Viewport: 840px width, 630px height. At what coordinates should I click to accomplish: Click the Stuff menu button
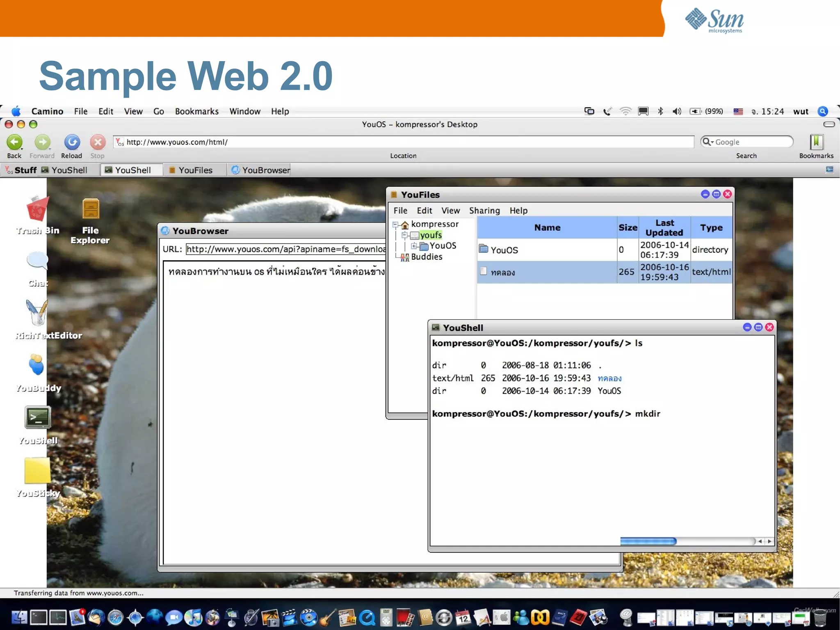click(x=21, y=170)
